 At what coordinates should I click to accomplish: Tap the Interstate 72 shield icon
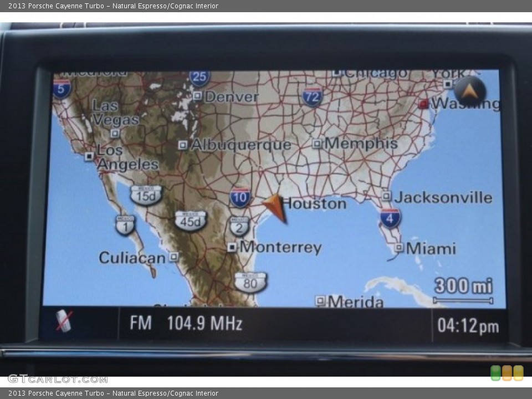pos(312,97)
